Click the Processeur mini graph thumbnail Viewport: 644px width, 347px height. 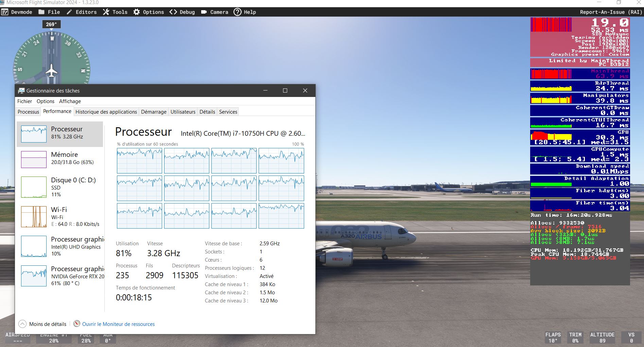[x=34, y=134]
